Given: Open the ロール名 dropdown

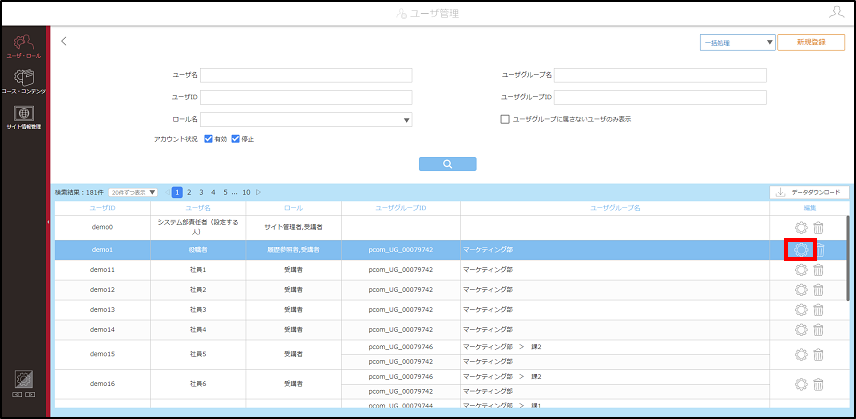Looking at the screenshot, I should tap(306, 119).
